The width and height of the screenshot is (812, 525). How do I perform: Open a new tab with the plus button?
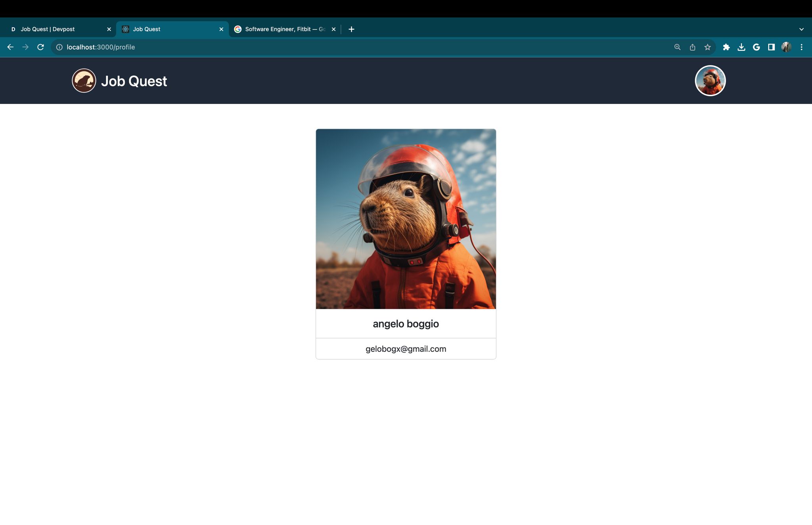point(351,29)
